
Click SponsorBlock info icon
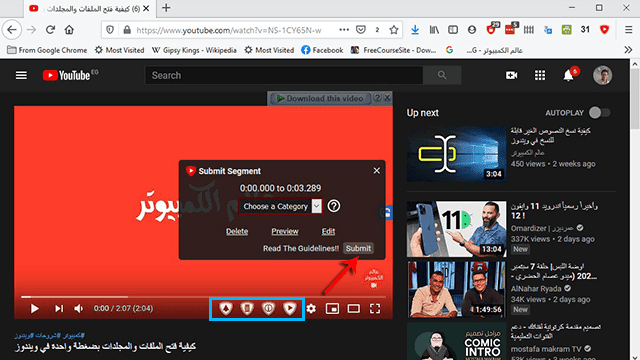(x=268, y=309)
